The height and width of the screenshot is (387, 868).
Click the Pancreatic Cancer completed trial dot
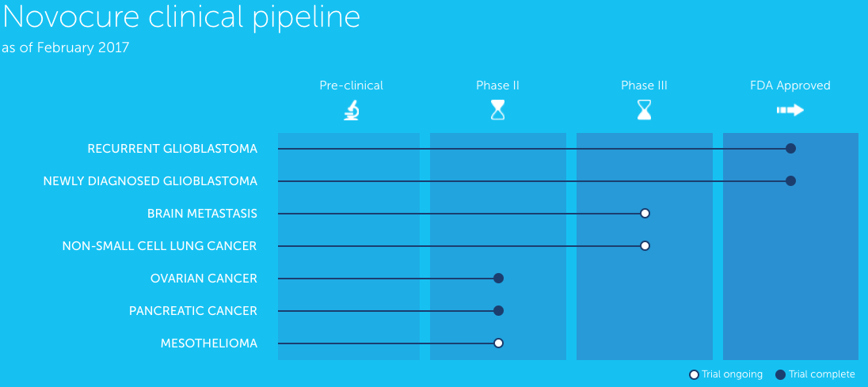point(498,310)
